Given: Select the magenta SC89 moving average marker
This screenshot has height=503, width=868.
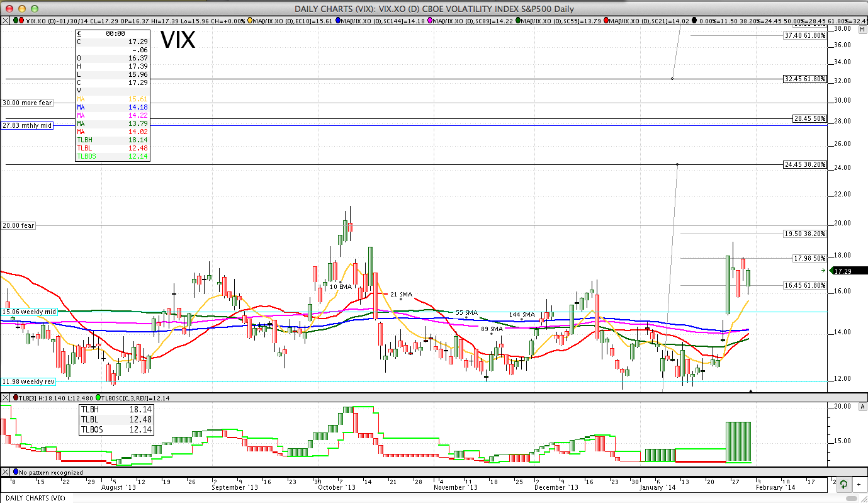Looking at the screenshot, I should 431,20.
